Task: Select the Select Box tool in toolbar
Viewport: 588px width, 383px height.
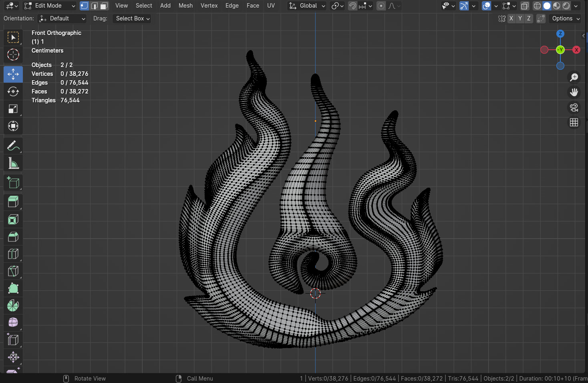Action: pos(13,38)
